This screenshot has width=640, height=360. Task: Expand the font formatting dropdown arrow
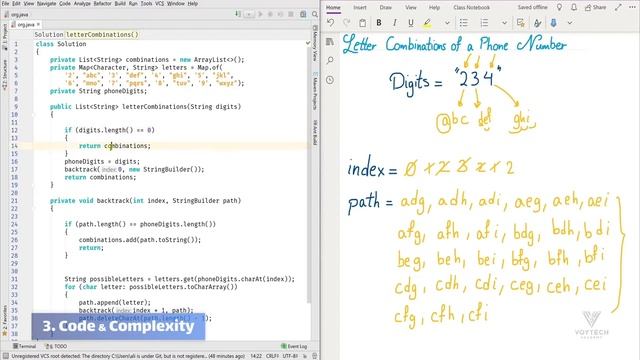(x=447, y=23)
